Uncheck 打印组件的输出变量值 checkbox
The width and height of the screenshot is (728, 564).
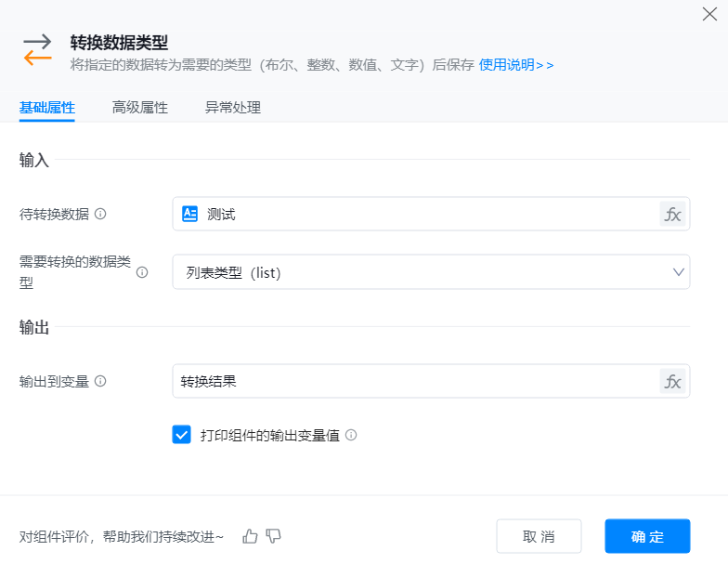pyautogui.click(x=181, y=435)
